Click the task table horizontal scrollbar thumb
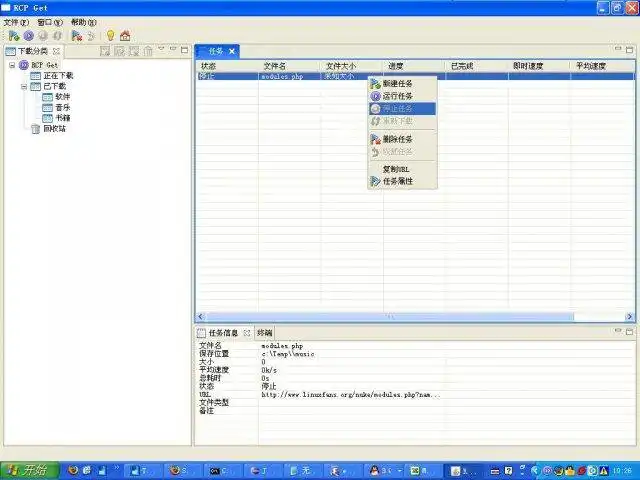Screen dimensions: 640x480 click(x=390, y=316)
